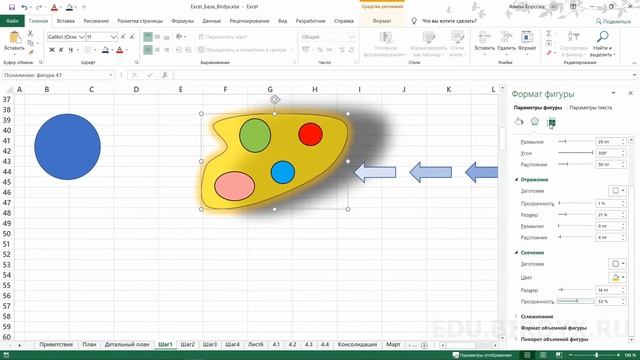Click the add new sheet plus icon
This screenshot has width=640, height=360.
pyautogui.click(x=424, y=345)
